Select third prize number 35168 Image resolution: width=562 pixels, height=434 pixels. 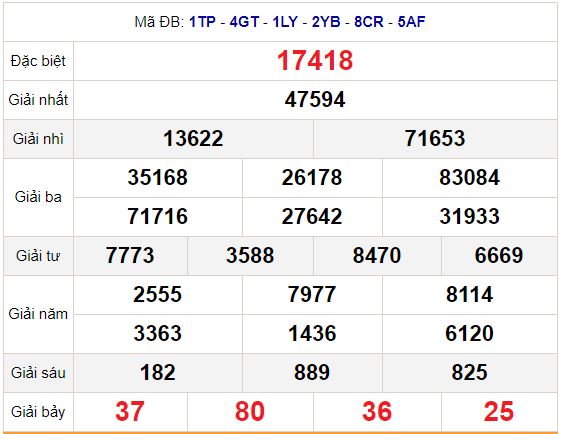[x=158, y=177]
